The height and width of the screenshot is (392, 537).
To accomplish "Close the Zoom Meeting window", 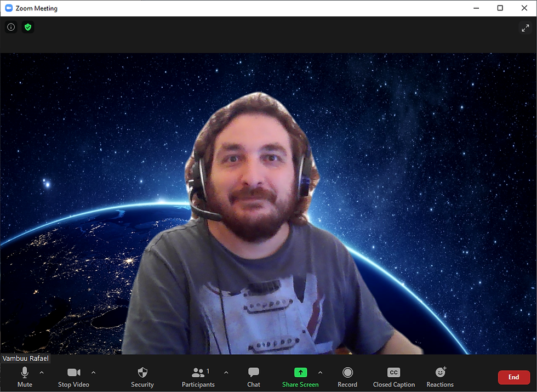I will point(524,8).
